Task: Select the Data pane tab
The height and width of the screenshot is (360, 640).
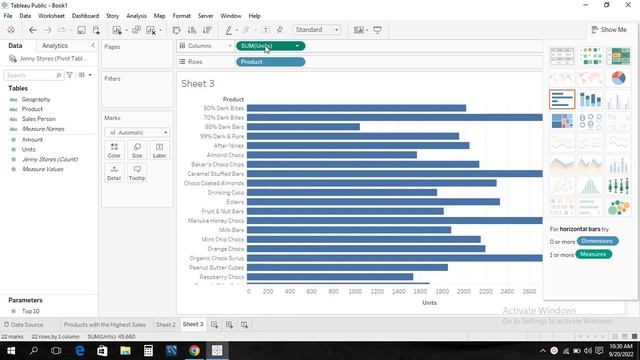Action: point(15,46)
